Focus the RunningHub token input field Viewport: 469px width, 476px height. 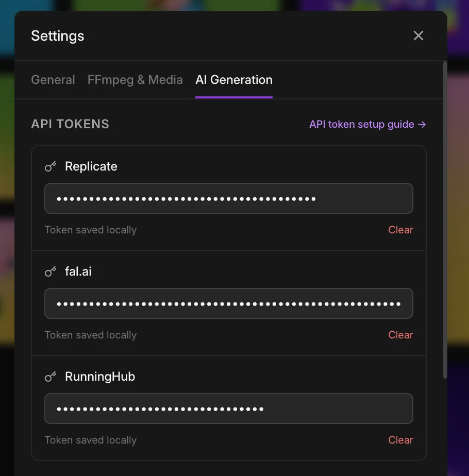[x=229, y=409]
